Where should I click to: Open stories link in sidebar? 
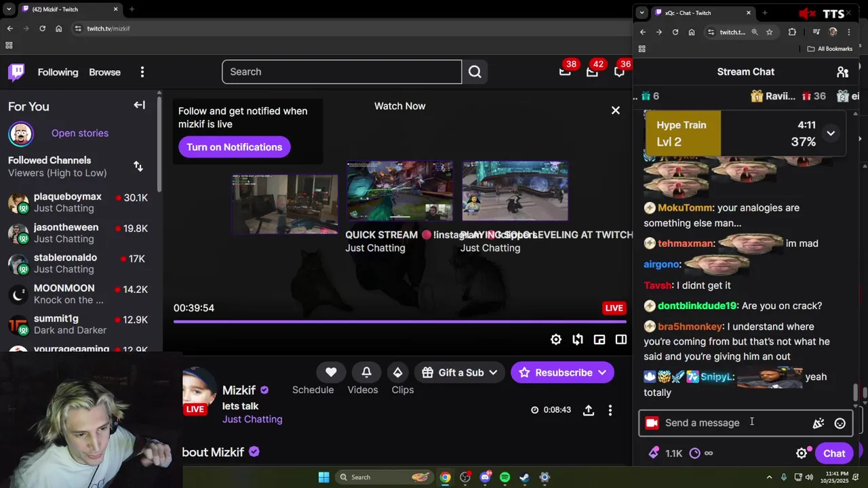tap(80, 133)
